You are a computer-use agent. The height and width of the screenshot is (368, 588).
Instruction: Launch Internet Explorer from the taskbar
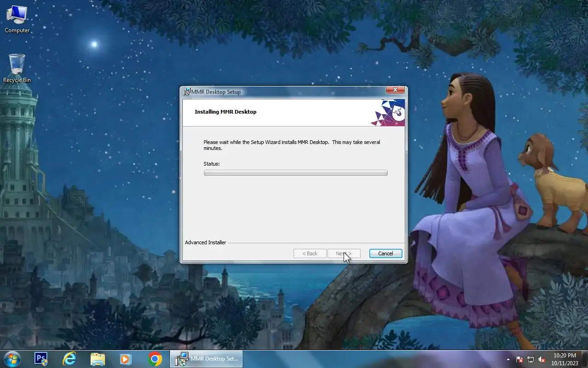(x=69, y=359)
